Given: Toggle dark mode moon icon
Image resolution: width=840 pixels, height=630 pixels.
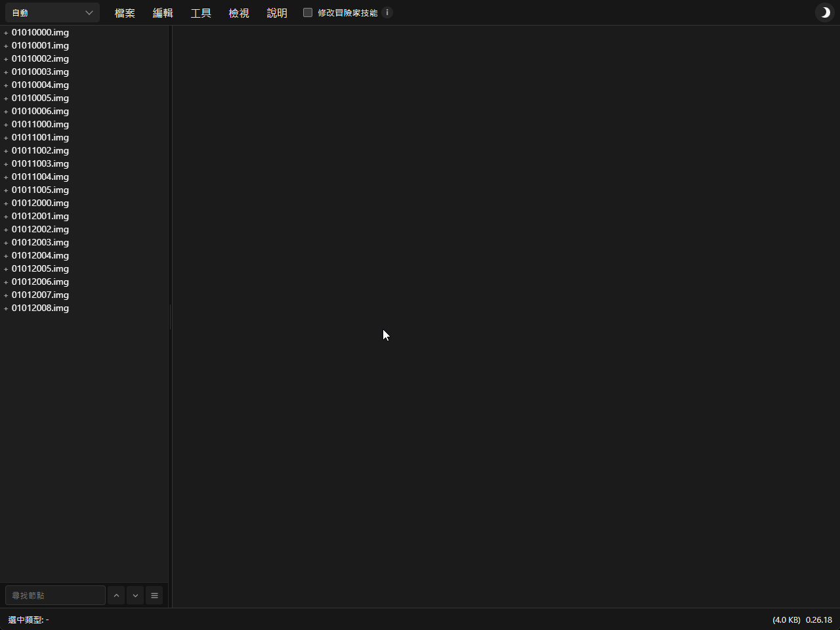Looking at the screenshot, I should click(x=825, y=12).
